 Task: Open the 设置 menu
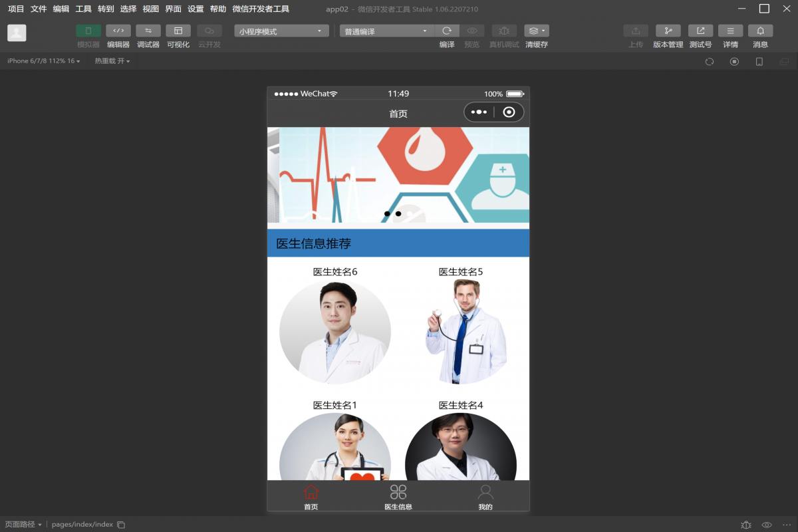(x=196, y=9)
